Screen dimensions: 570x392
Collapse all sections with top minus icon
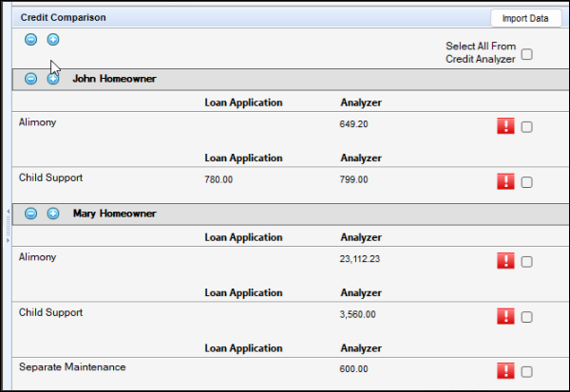point(30,39)
